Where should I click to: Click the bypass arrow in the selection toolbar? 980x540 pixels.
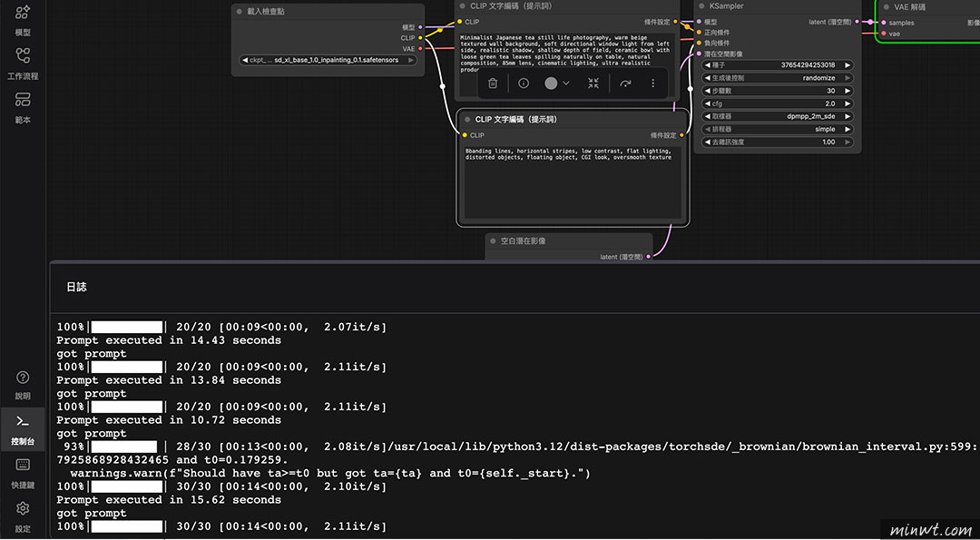[625, 83]
